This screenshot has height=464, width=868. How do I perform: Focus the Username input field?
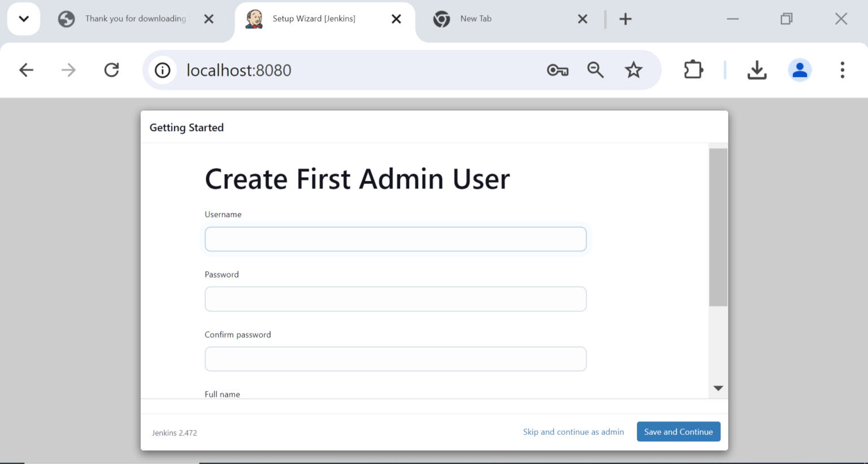point(395,239)
